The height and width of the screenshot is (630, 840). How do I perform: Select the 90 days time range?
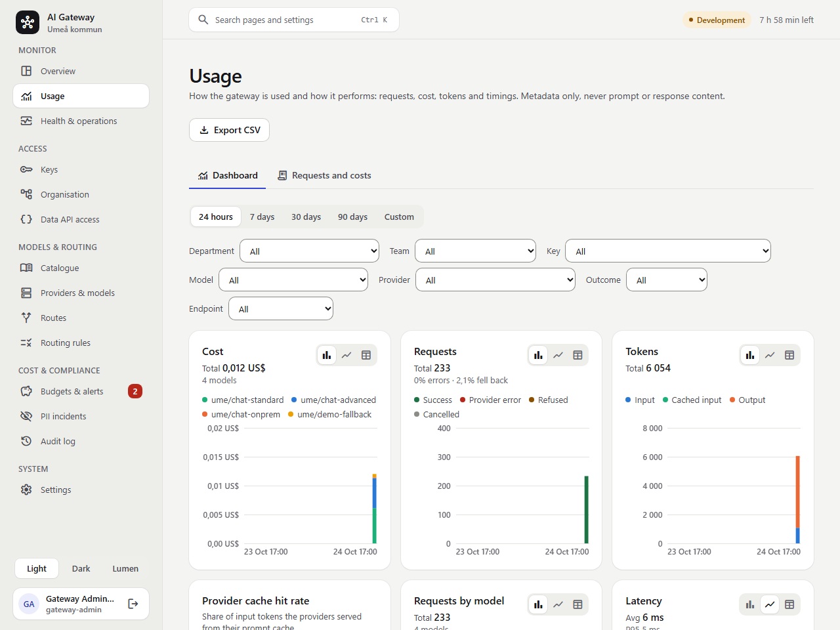(352, 217)
